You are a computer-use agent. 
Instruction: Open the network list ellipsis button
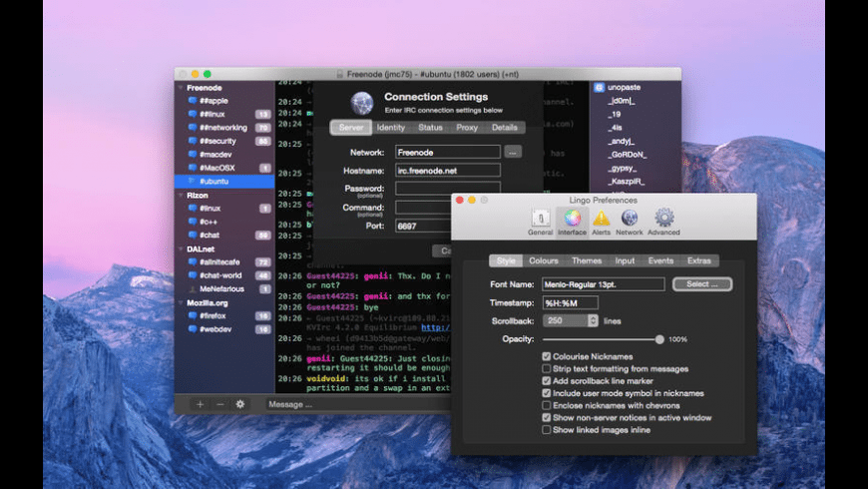pos(513,152)
